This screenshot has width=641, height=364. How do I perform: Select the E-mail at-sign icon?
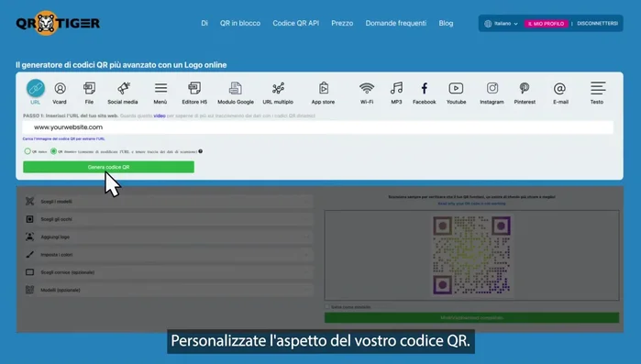(559, 88)
